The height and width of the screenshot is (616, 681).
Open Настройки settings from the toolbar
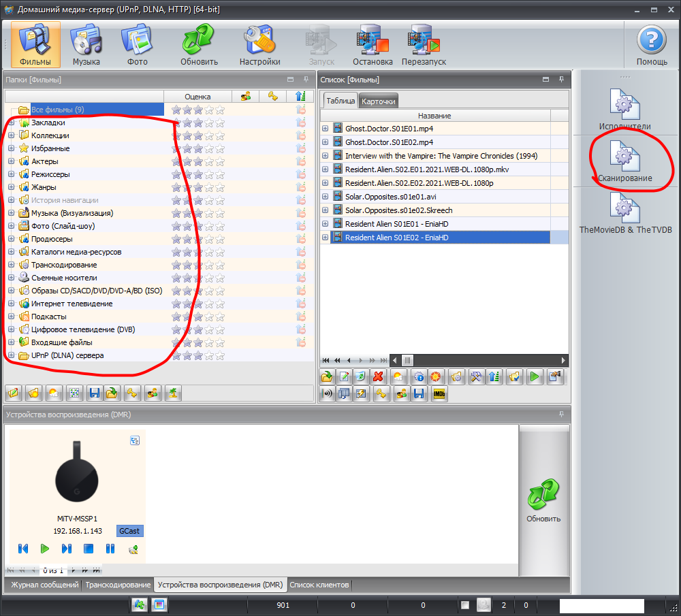point(259,45)
